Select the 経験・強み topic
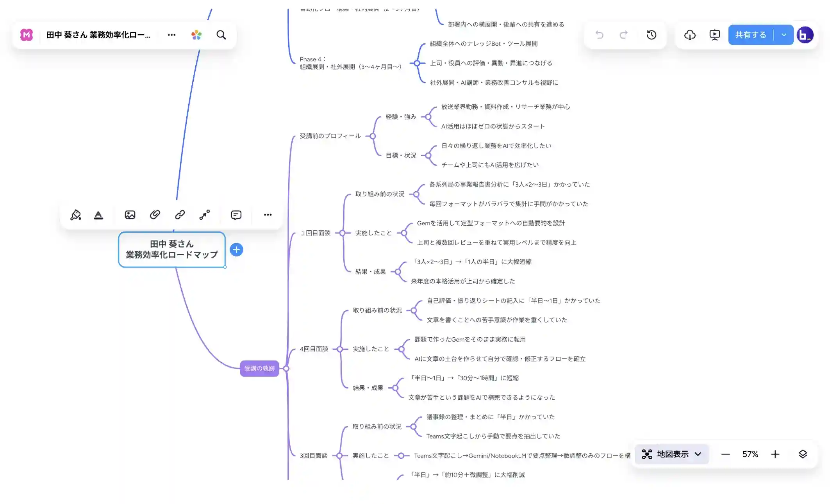 (x=401, y=117)
